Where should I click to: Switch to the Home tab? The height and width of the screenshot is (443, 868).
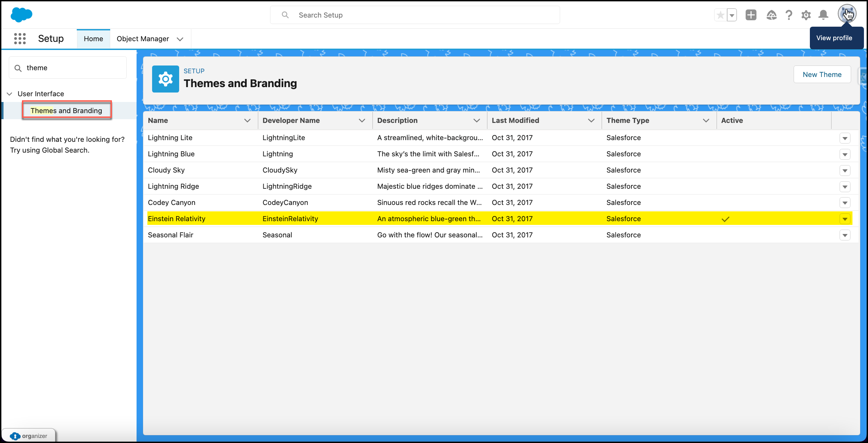click(93, 39)
